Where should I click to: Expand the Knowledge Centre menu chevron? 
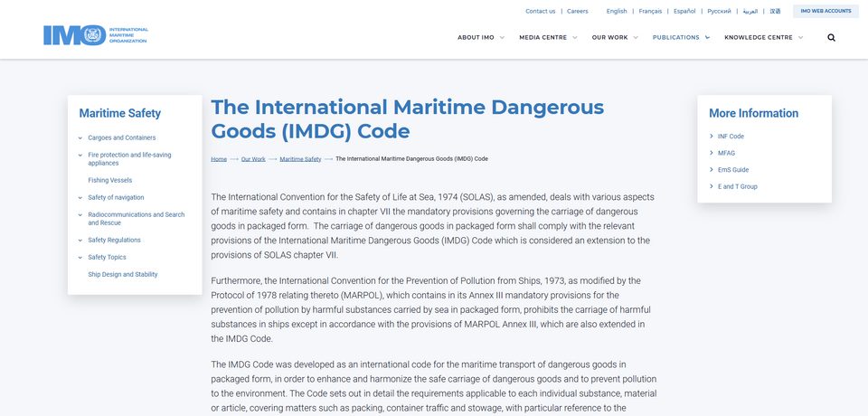[800, 38]
